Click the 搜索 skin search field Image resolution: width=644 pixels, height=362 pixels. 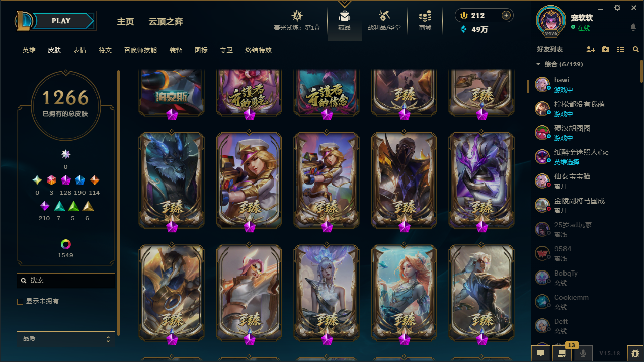[x=66, y=281]
